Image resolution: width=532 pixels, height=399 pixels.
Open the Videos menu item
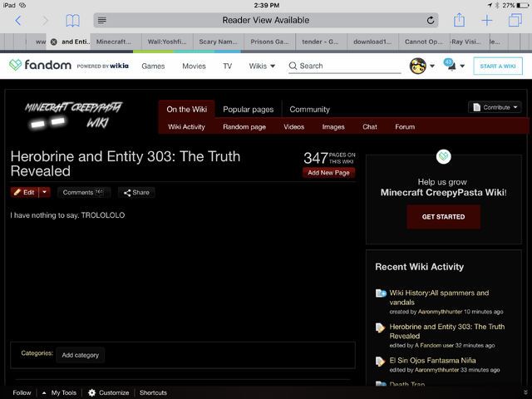pos(293,127)
